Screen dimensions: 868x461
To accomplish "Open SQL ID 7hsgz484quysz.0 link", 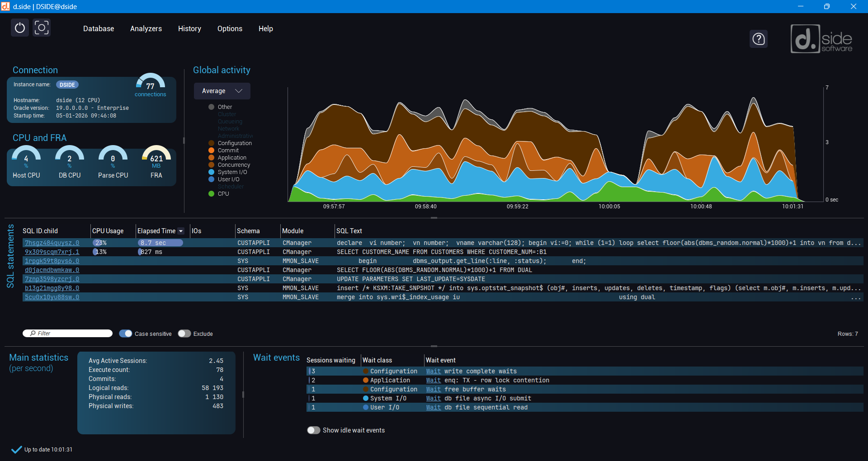I will pyautogui.click(x=52, y=243).
